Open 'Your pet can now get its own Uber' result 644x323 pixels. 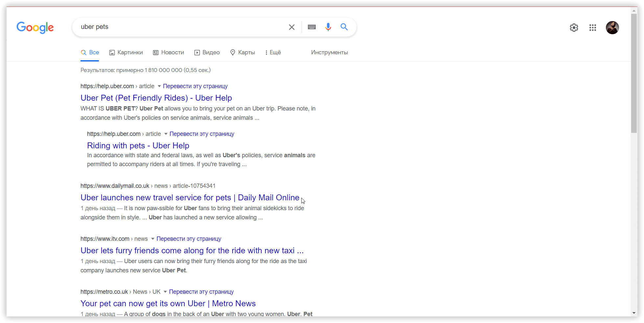(168, 304)
